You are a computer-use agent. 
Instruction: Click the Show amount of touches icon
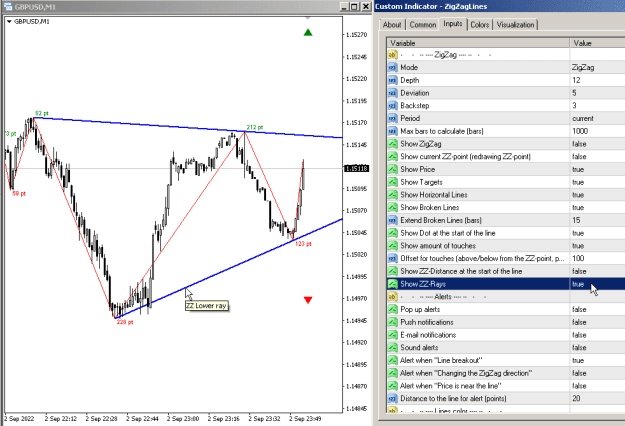(x=393, y=246)
